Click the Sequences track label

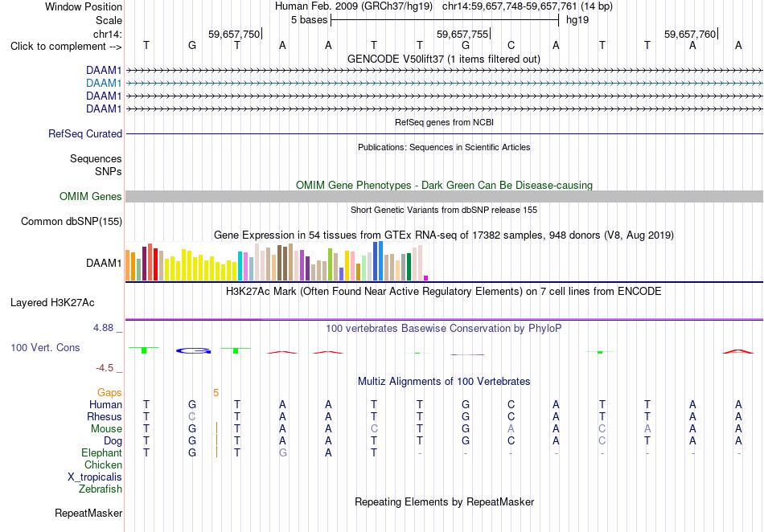point(96,158)
